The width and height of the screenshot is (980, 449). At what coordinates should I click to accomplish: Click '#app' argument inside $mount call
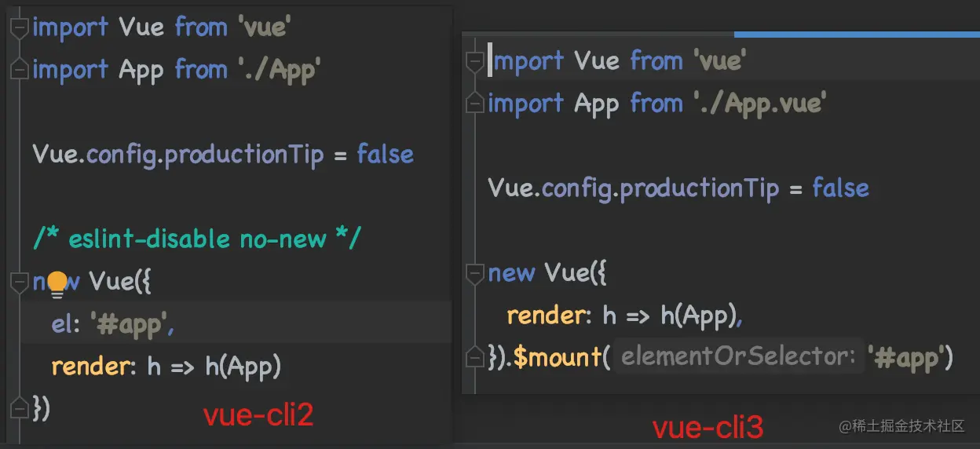[906, 357]
